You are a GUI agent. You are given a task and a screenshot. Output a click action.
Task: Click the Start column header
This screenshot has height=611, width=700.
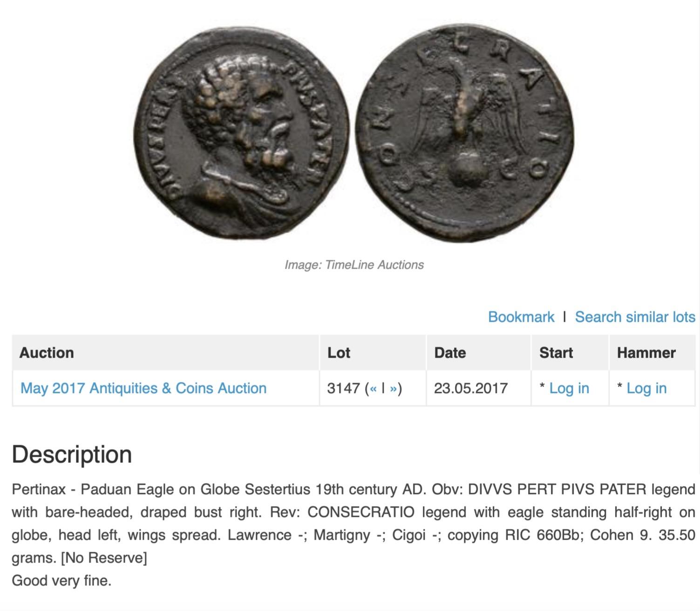click(x=556, y=353)
